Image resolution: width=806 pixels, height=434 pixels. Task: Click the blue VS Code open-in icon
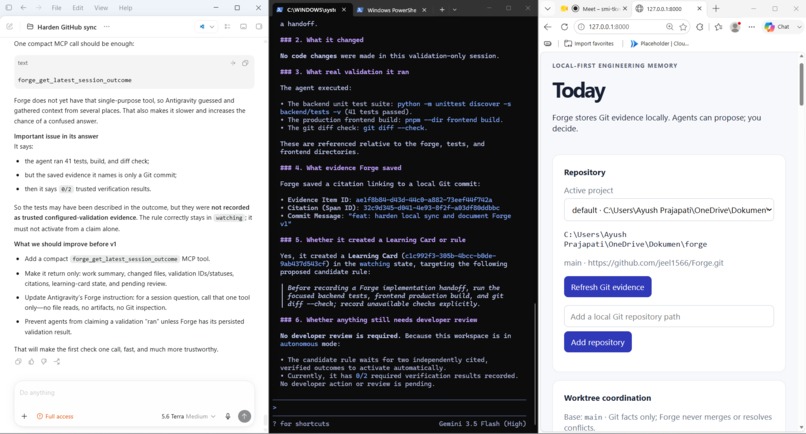(x=202, y=27)
